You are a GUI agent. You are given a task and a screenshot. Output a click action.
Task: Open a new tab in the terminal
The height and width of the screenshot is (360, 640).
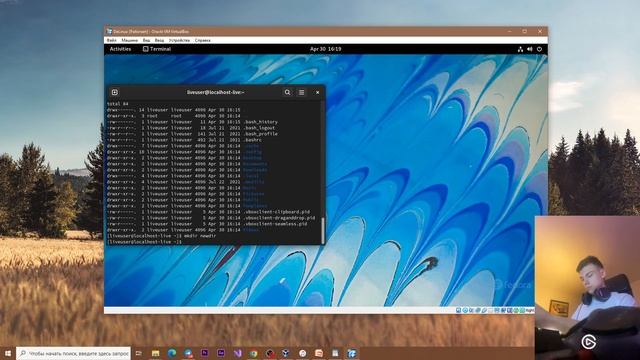[115, 92]
